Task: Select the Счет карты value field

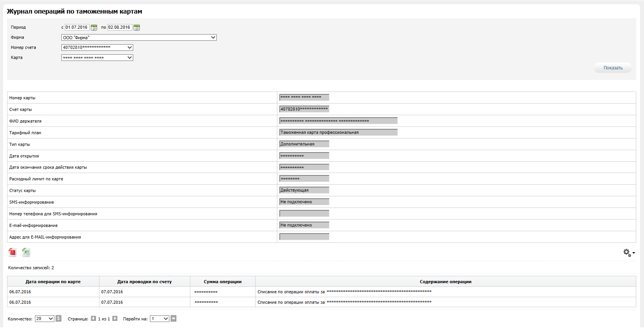Action: [304, 109]
